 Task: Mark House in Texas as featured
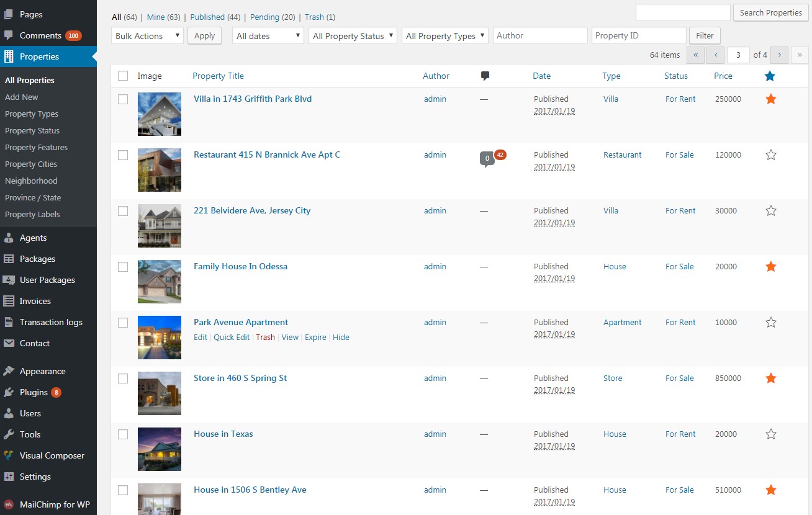(x=770, y=434)
